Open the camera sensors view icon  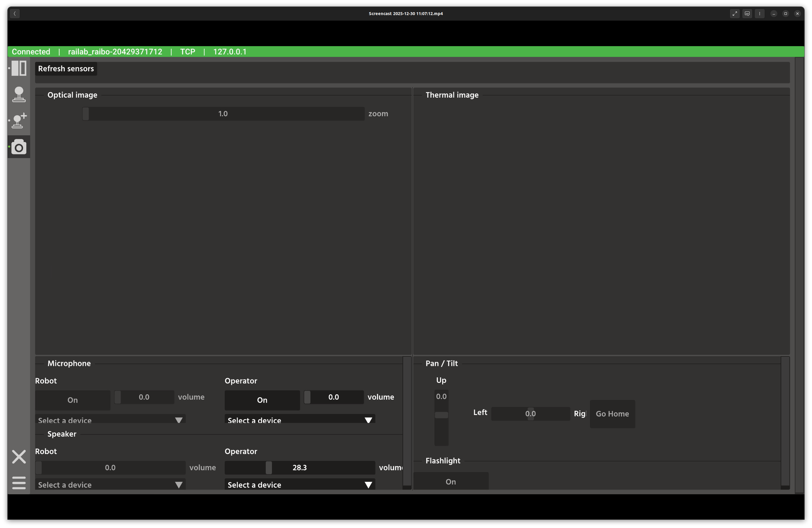(19, 147)
